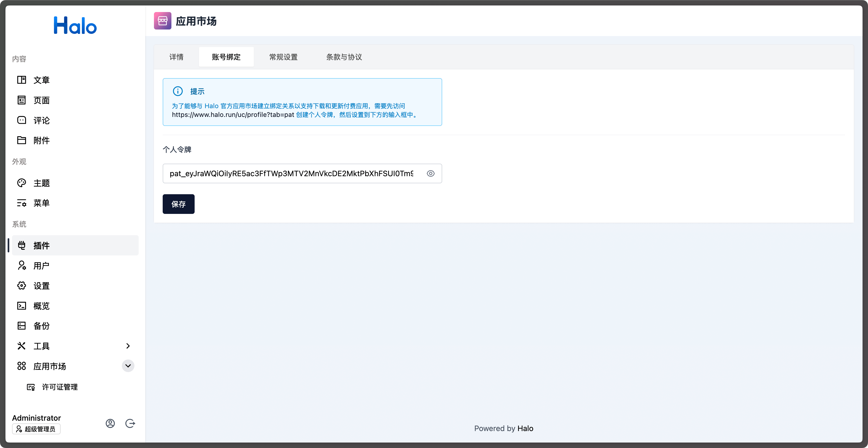Open user profile icon
Image resolution: width=868 pixels, height=448 pixels.
pyautogui.click(x=110, y=423)
